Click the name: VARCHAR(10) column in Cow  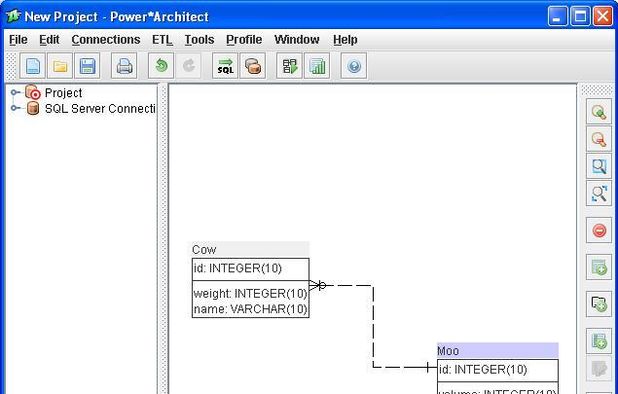click(250, 309)
